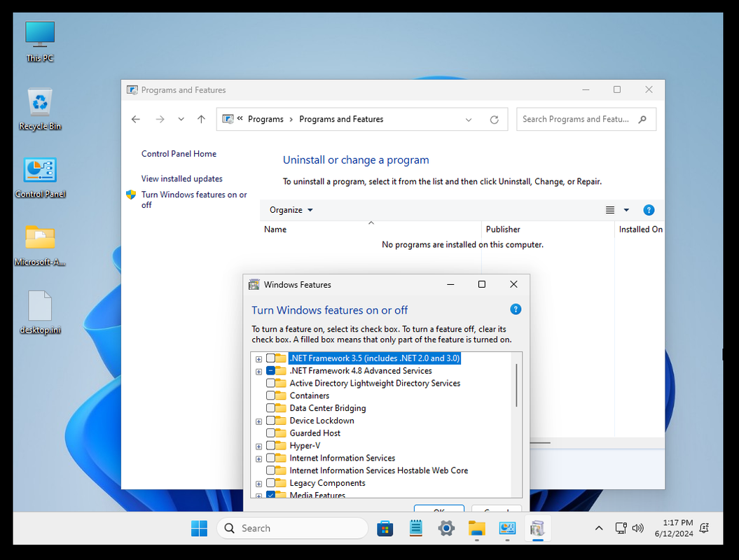
Task: Click Programs and Features breadcrumb segment
Action: 341,119
